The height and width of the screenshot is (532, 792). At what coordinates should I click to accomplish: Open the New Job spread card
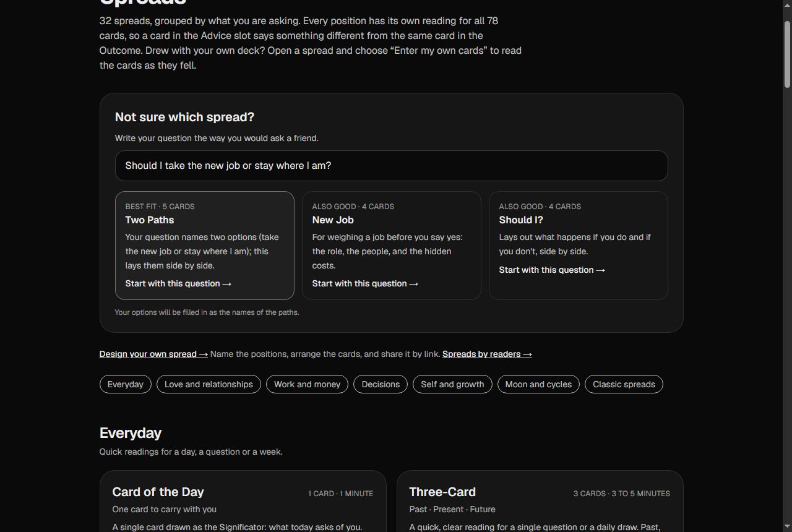point(392,246)
